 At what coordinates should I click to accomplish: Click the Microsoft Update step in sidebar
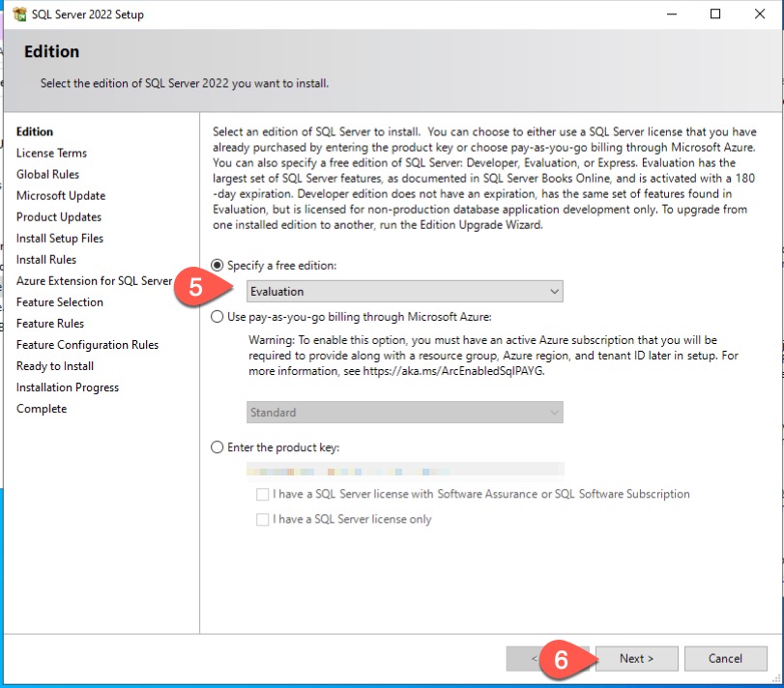(61, 196)
